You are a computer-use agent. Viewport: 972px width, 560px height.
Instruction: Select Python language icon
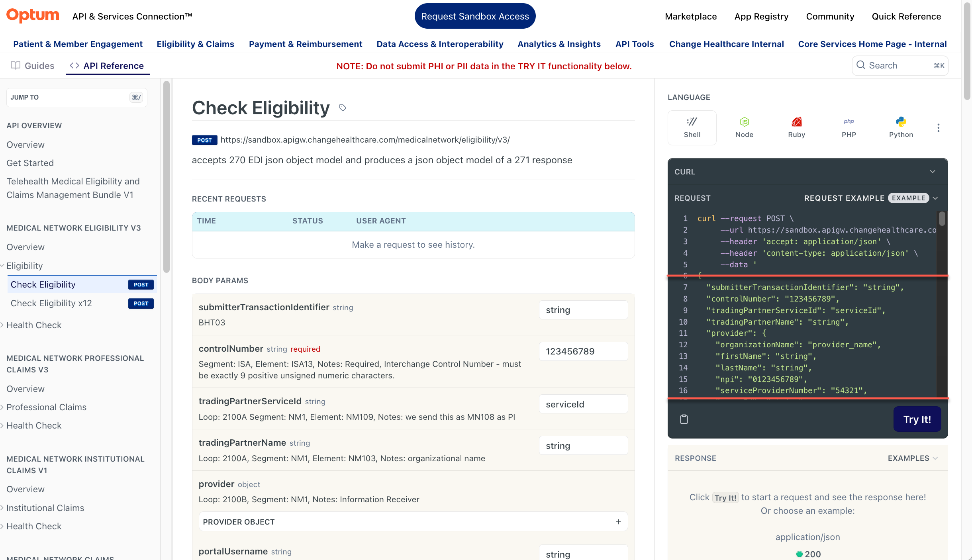pos(901,128)
